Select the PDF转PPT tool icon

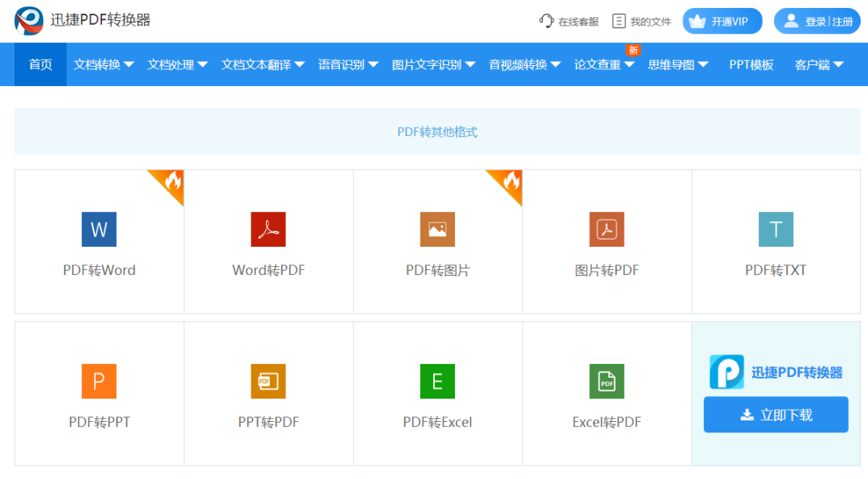98,381
